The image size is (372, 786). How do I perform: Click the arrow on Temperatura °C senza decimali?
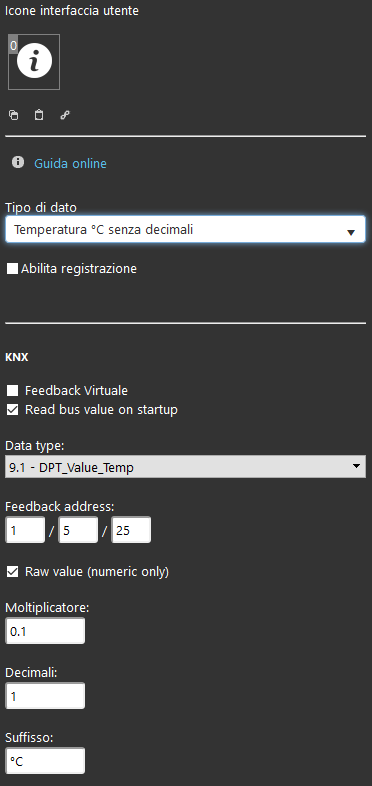(351, 232)
